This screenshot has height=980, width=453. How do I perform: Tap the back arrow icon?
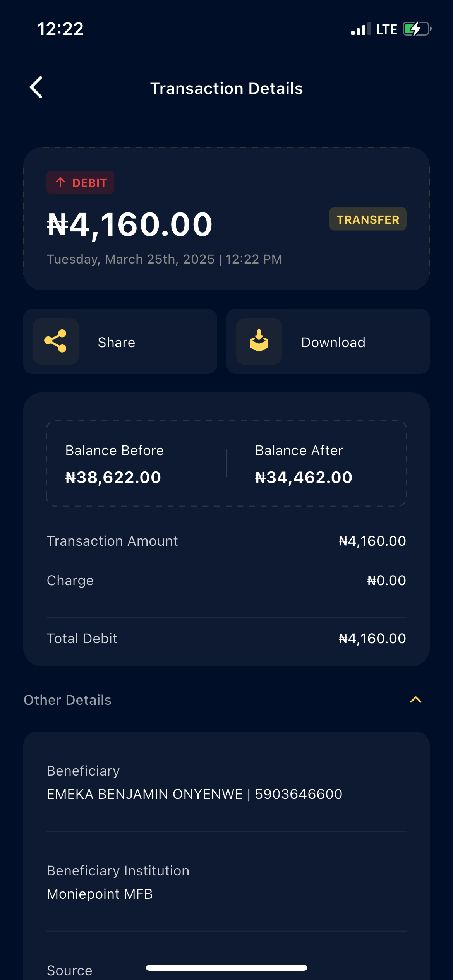pos(36,87)
